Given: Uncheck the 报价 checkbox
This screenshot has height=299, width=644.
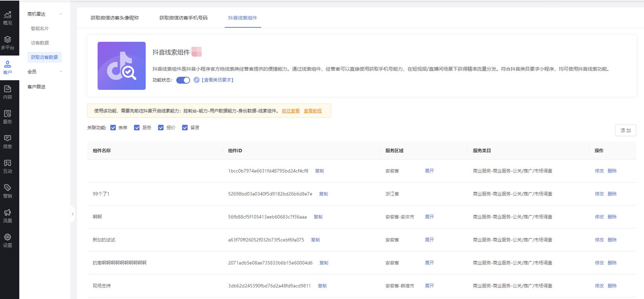Looking at the screenshot, I should 161,128.
